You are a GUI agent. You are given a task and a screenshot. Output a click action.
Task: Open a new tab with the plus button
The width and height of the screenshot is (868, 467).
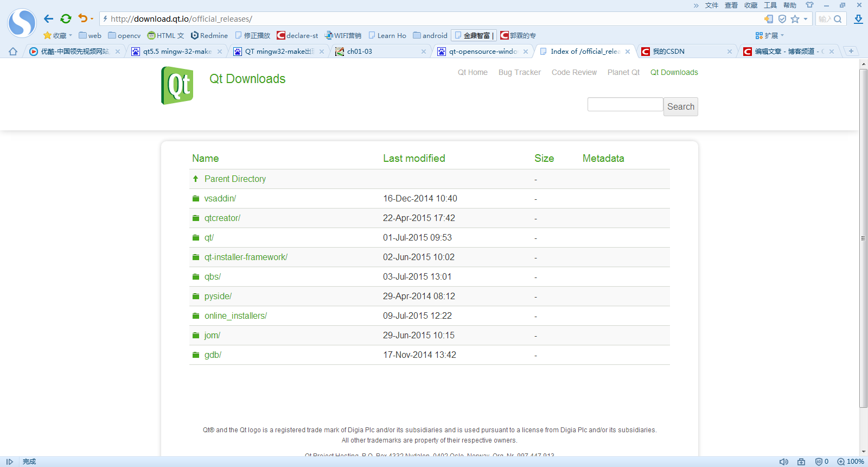[851, 51]
